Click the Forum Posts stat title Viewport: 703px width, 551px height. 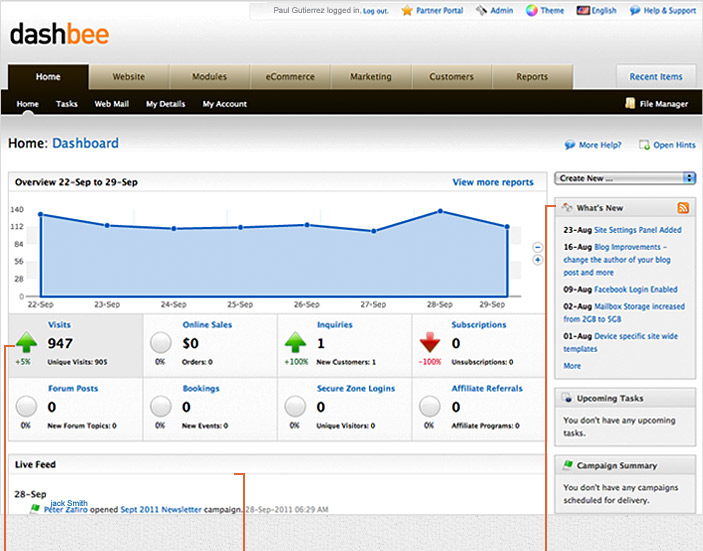[x=73, y=388]
